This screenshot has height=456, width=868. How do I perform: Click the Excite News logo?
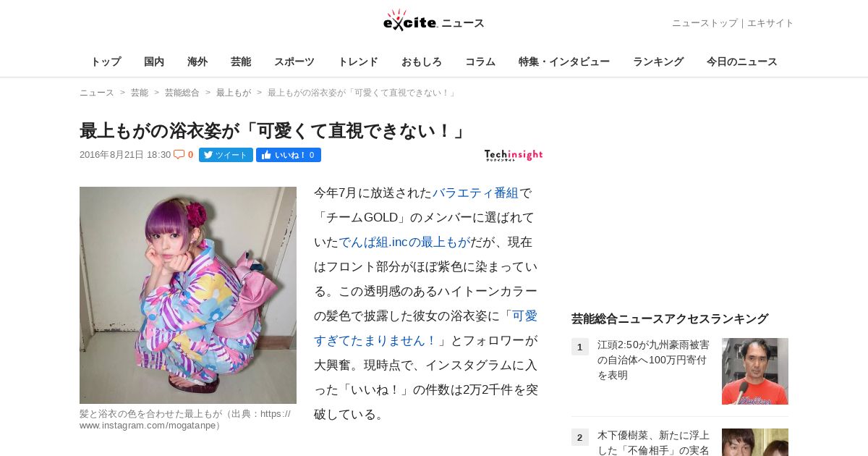(x=434, y=20)
